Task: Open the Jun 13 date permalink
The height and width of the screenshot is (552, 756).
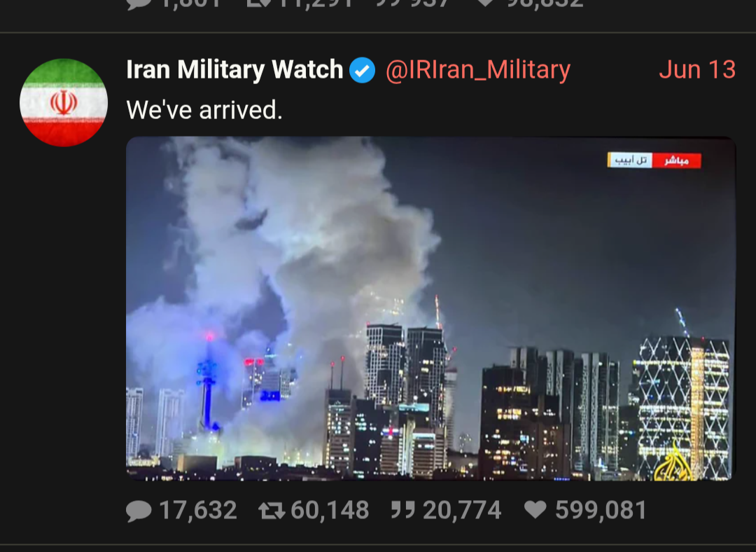Action: click(x=697, y=69)
